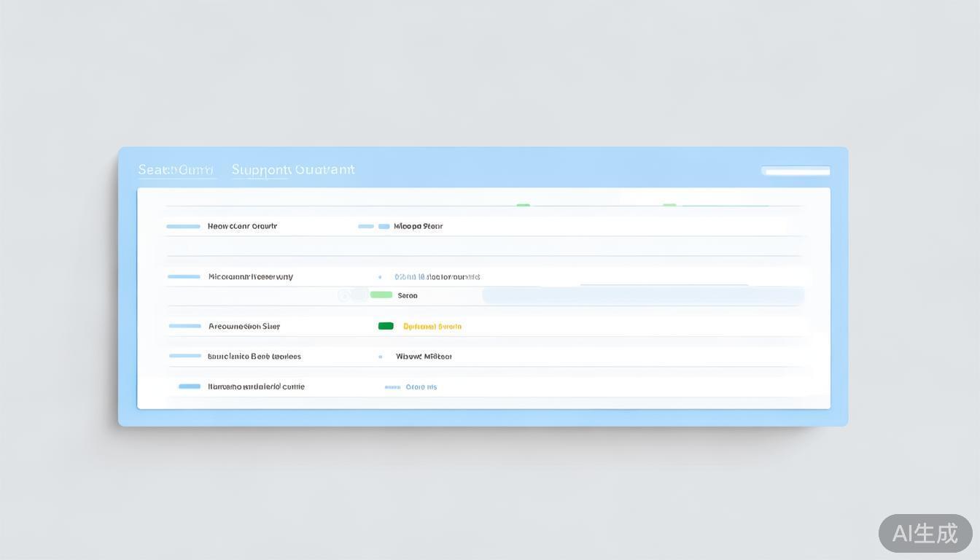980x560 pixels.
Task: Click the Mloopa label in first row
Action: [x=418, y=226]
